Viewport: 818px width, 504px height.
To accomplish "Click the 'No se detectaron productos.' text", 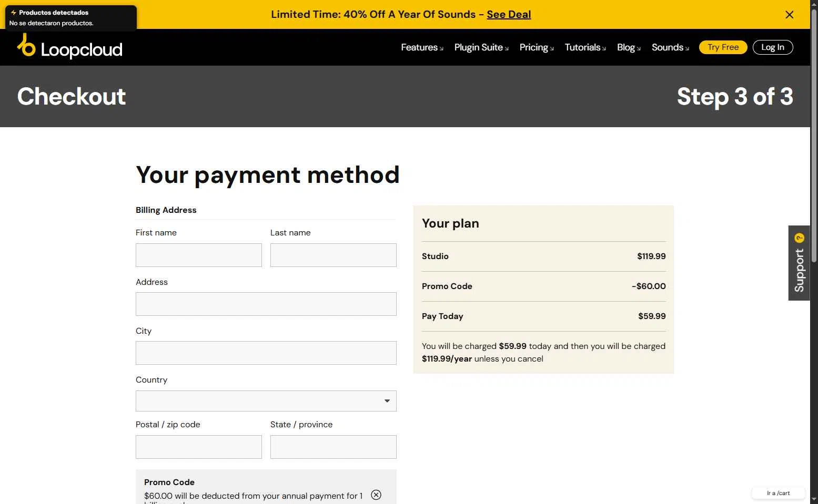I will point(52,23).
